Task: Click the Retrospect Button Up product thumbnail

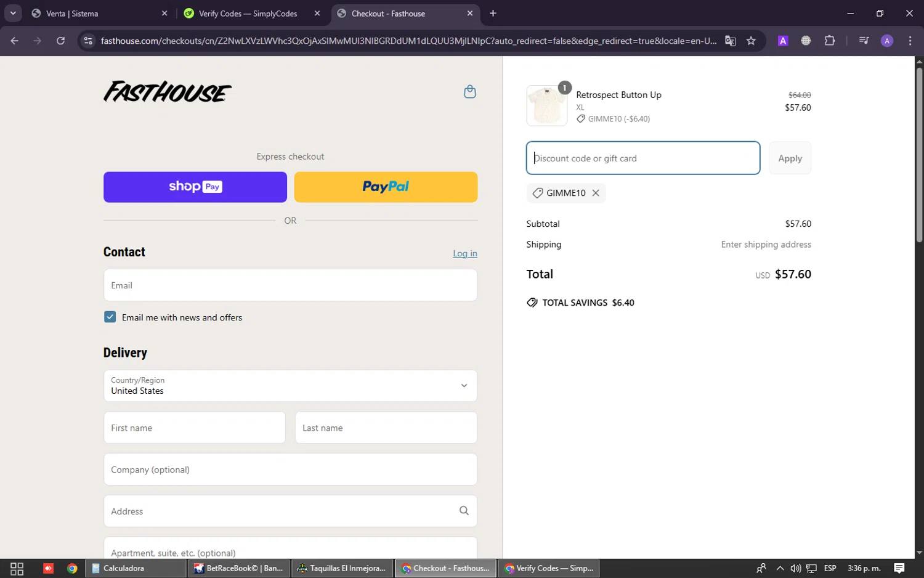Action: (547, 105)
